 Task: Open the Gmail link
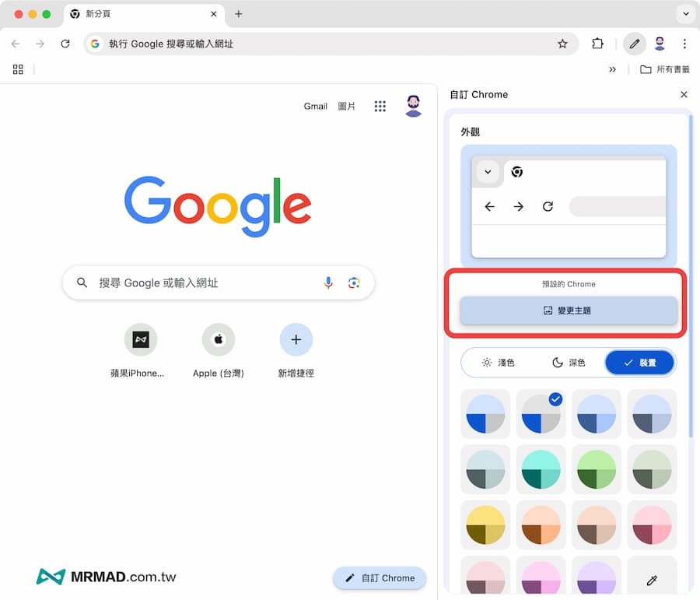[x=315, y=107]
